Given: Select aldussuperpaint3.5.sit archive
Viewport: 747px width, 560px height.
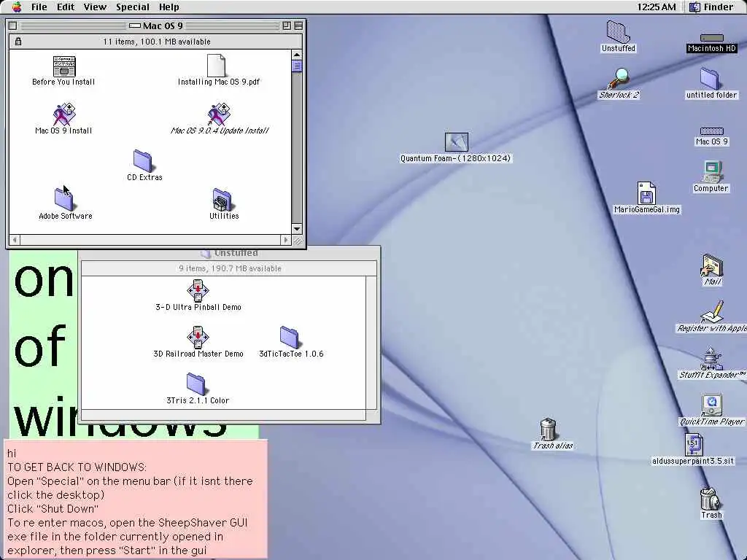Looking at the screenshot, I should coord(693,444).
